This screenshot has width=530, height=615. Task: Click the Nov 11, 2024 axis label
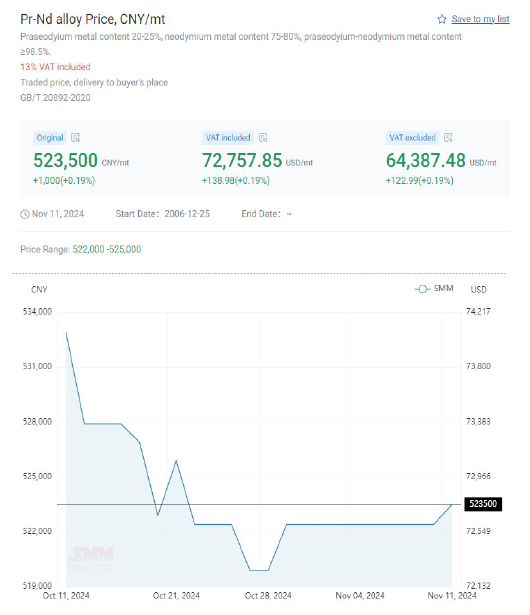(x=452, y=596)
